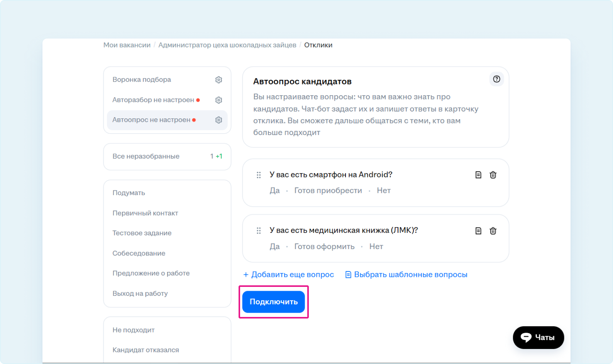Delete the медицинская книжка question

(493, 231)
